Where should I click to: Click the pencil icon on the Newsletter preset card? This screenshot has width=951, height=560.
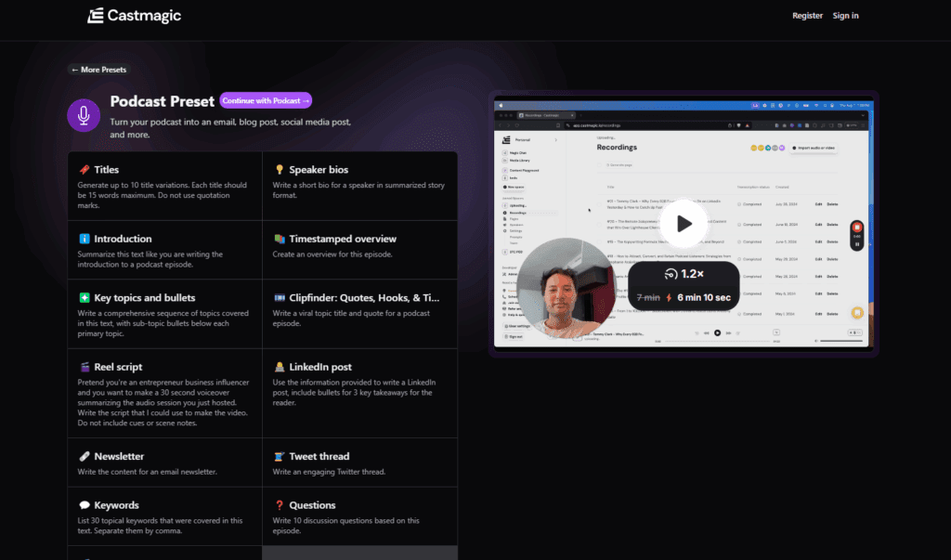pyautogui.click(x=82, y=456)
